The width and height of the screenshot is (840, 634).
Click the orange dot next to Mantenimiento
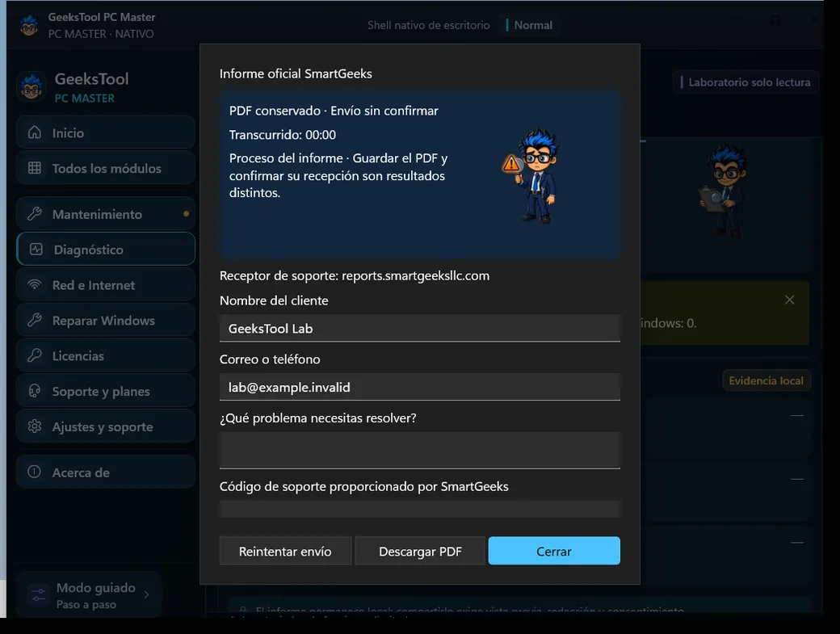(x=186, y=214)
